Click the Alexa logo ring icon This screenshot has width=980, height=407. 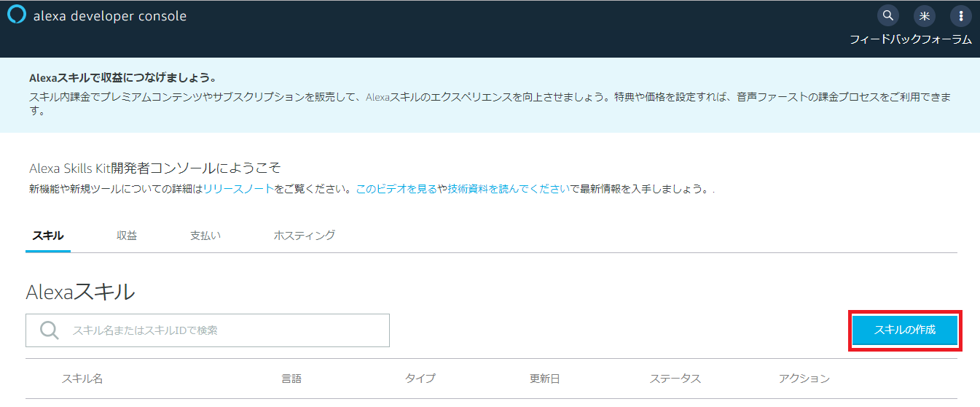[x=16, y=15]
